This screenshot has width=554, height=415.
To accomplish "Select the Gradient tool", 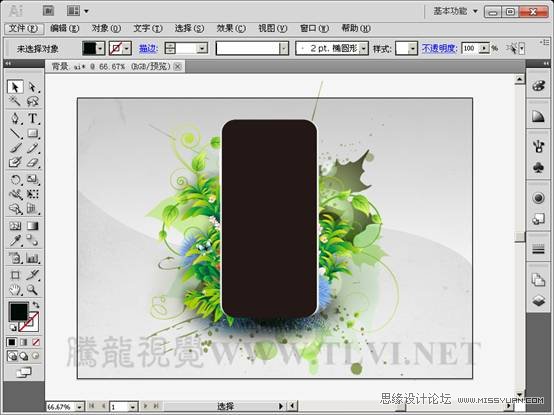I will pyautogui.click(x=33, y=226).
